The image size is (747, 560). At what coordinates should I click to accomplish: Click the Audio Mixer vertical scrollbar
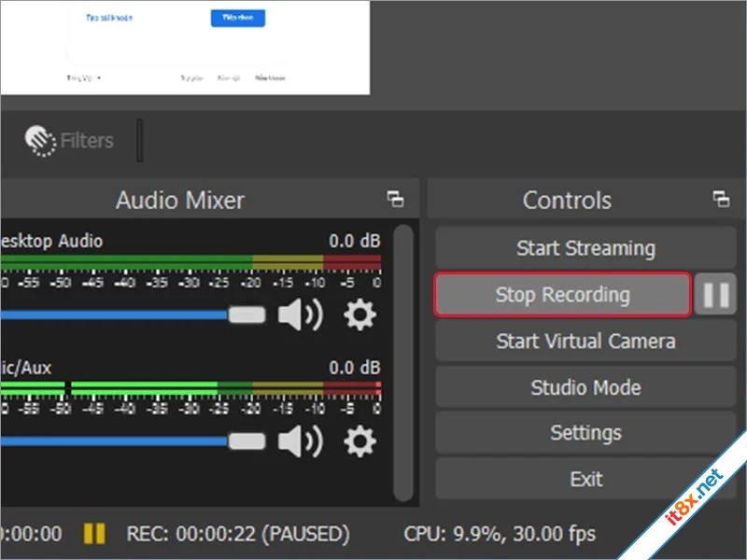click(403, 363)
